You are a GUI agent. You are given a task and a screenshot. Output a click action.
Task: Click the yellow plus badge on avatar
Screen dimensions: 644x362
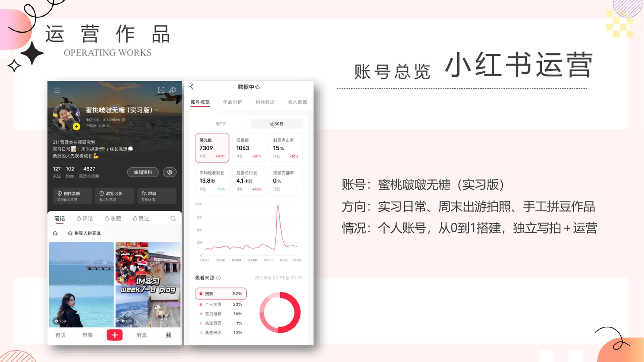[x=76, y=126]
